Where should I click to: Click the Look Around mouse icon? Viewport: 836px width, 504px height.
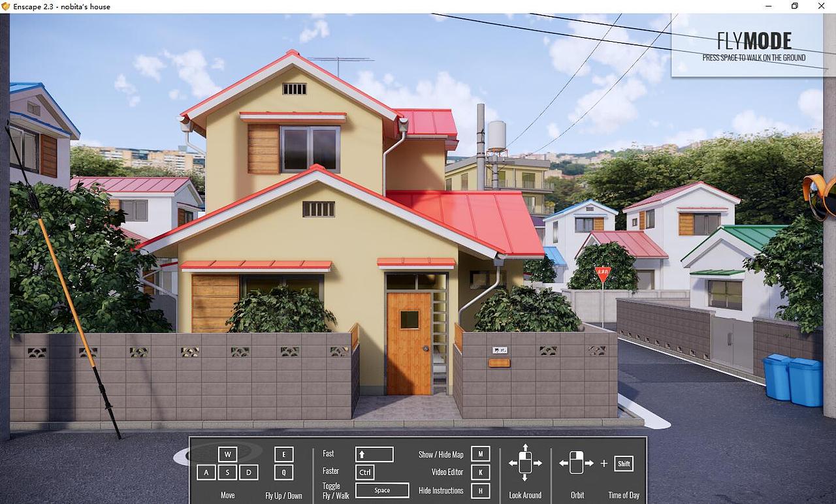tap(525, 463)
